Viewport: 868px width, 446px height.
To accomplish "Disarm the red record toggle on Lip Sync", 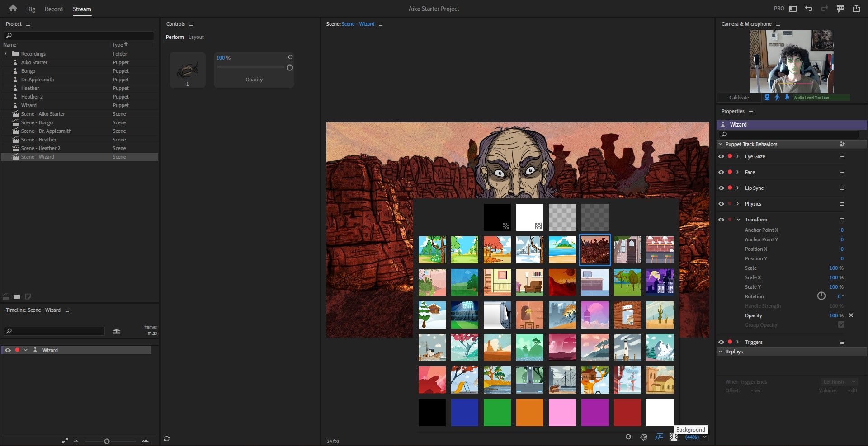I will [730, 188].
